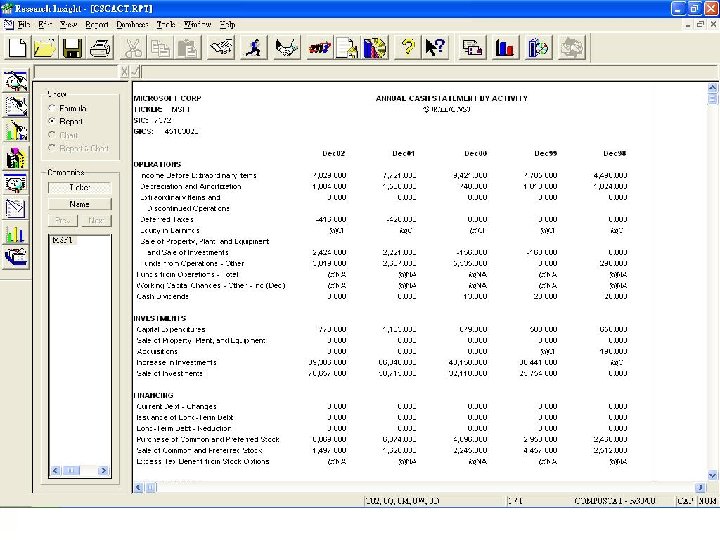Click the long formula entry field

pyautogui.click(x=429, y=72)
